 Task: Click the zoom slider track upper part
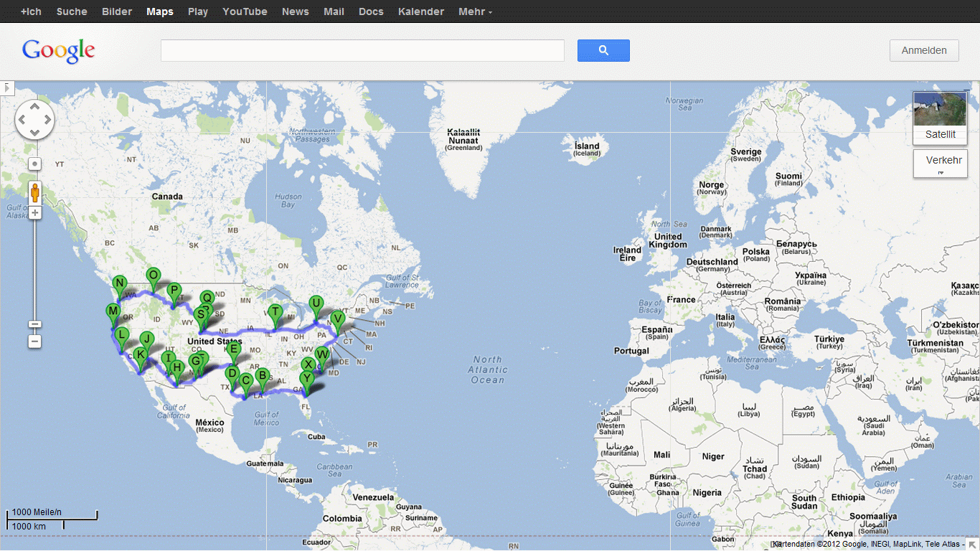[x=34, y=244]
